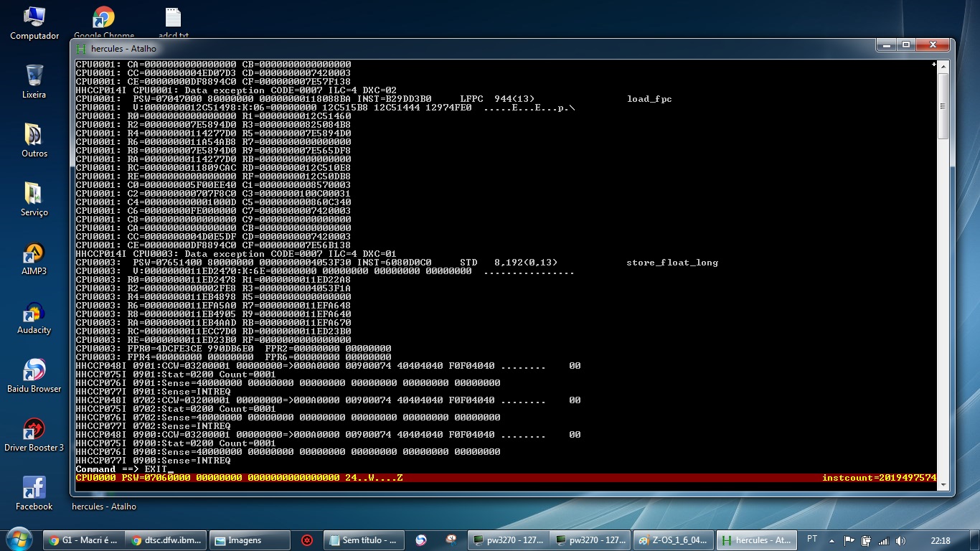Open the Action Center flag icon
The width and height of the screenshot is (980, 551).
click(x=849, y=540)
